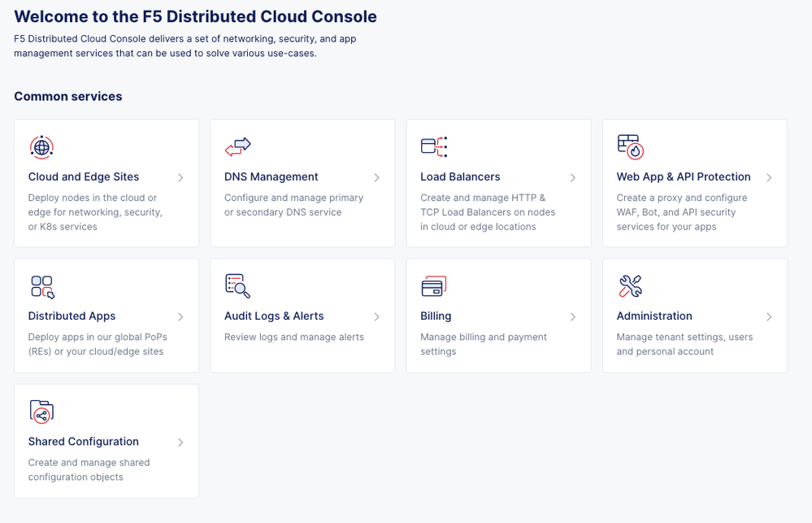Open the Cloud and Edge Sites title link
The height and width of the screenshot is (523, 812).
[84, 177]
